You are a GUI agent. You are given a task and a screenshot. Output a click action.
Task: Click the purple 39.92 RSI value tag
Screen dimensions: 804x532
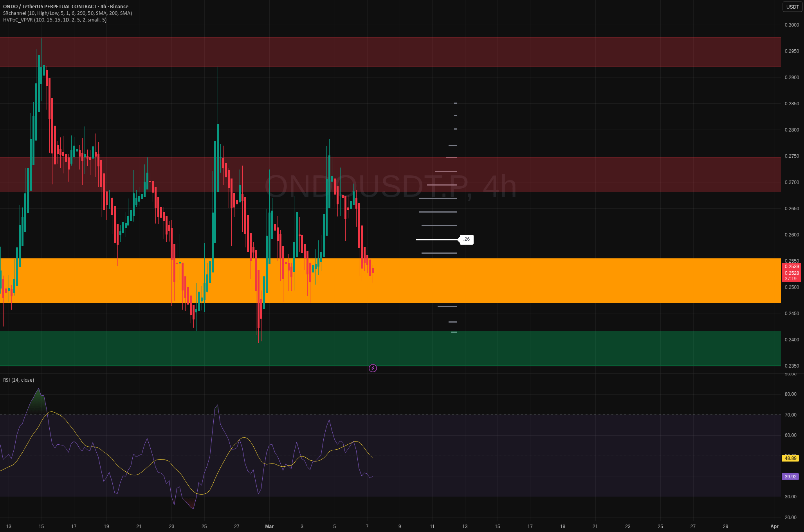790,476
